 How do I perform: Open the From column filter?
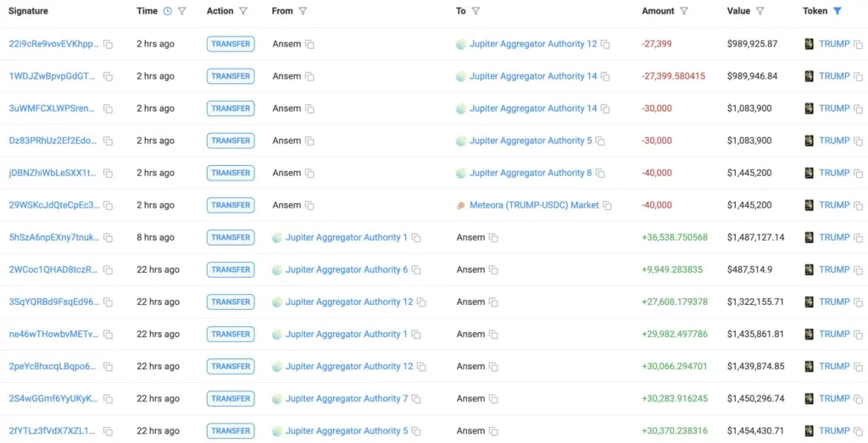303,11
